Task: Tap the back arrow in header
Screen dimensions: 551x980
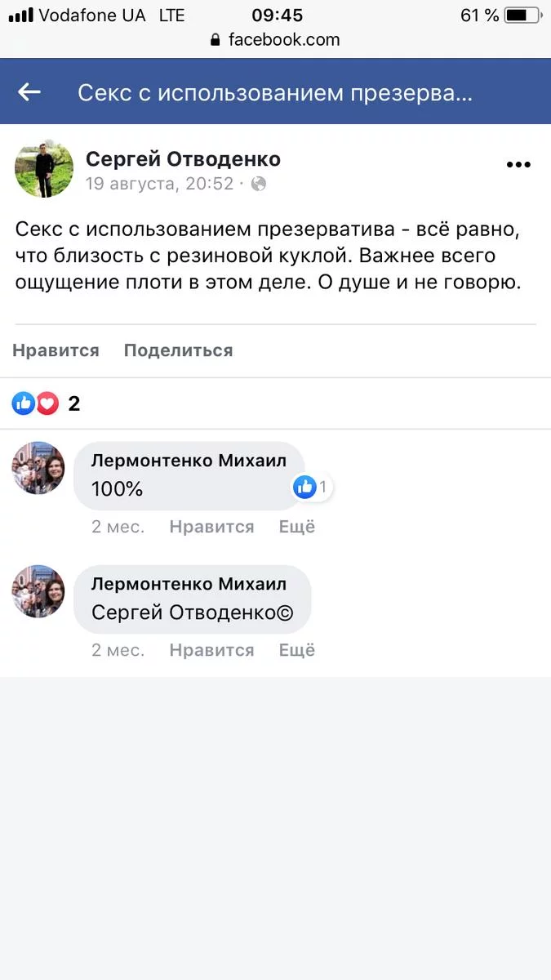Action: coord(29,92)
